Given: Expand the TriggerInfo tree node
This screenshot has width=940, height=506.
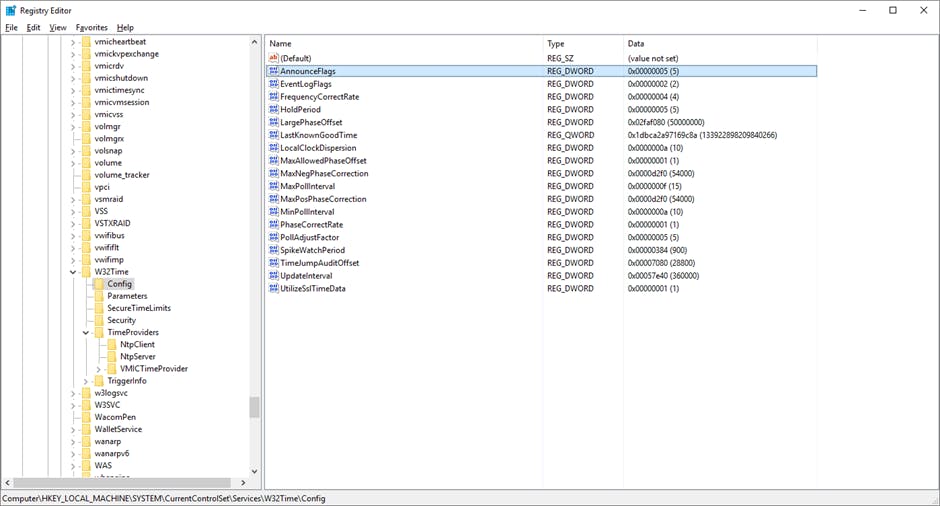Looking at the screenshot, I should (86, 381).
